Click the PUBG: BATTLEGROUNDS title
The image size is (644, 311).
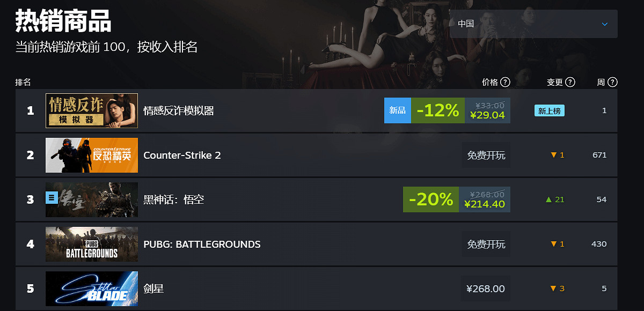[202, 245]
